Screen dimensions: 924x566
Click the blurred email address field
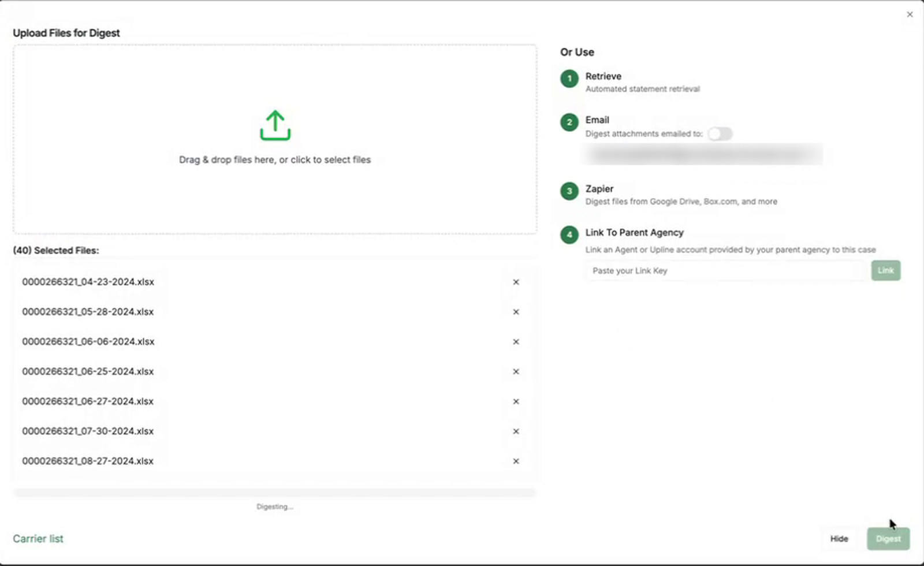pos(704,155)
